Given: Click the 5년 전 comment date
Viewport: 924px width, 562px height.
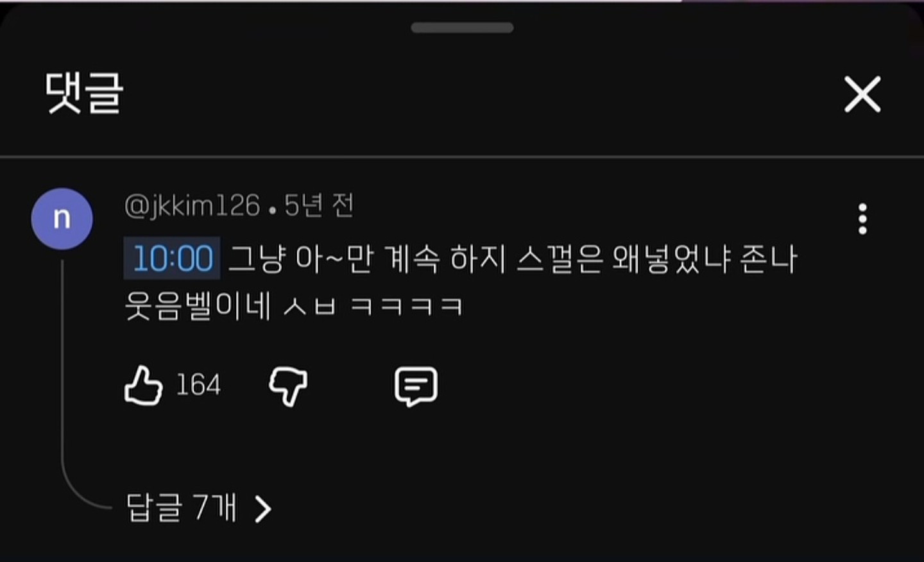Looking at the screenshot, I should coord(319,206).
